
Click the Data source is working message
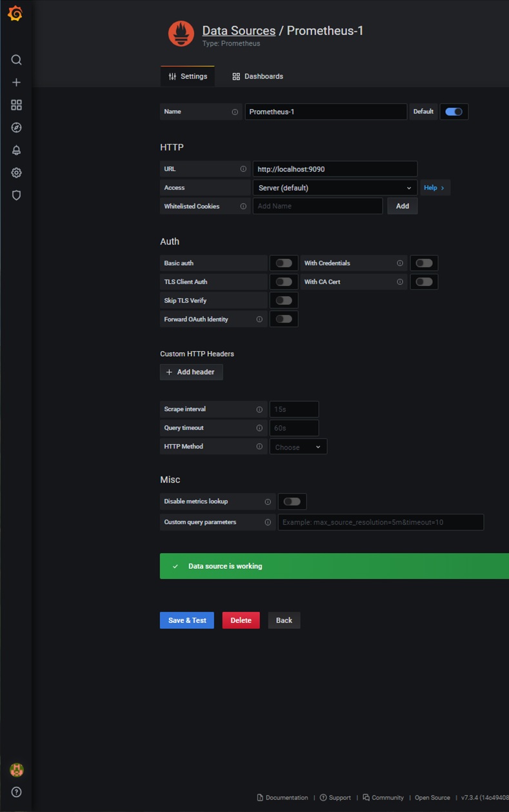tap(334, 566)
